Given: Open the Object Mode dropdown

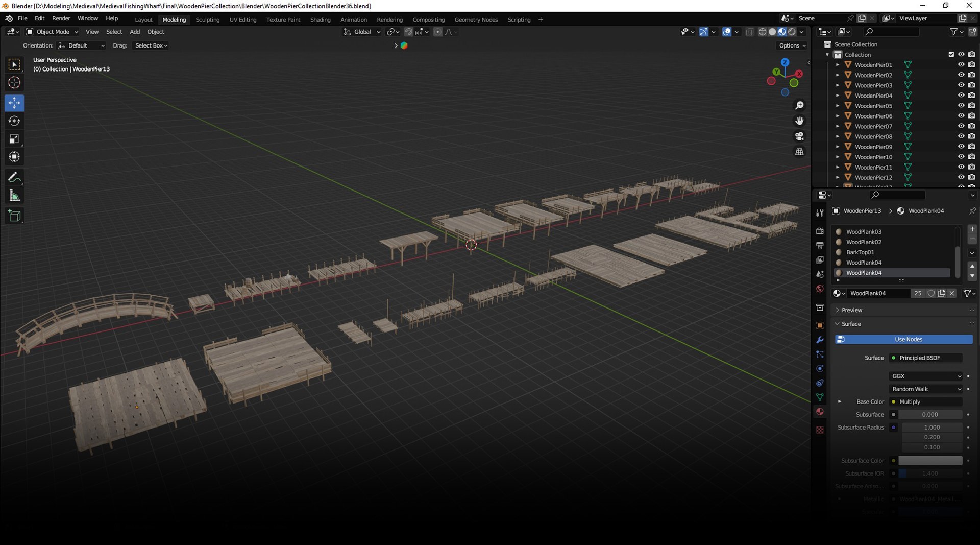Looking at the screenshot, I should click(52, 32).
